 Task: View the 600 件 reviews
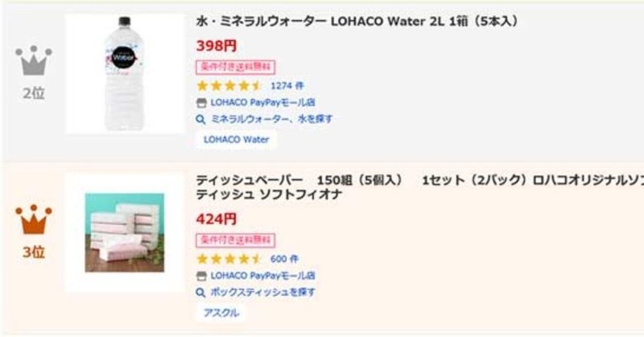click(x=284, y=259)
